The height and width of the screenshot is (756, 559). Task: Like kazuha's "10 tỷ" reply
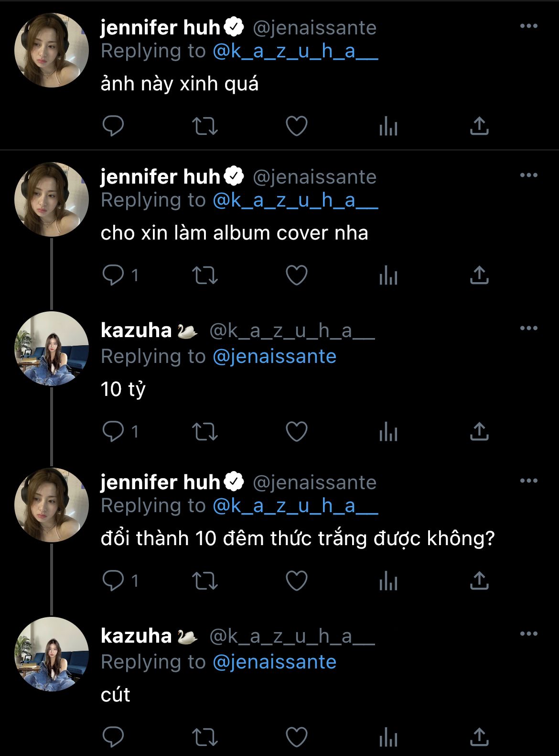coord(296,432)
